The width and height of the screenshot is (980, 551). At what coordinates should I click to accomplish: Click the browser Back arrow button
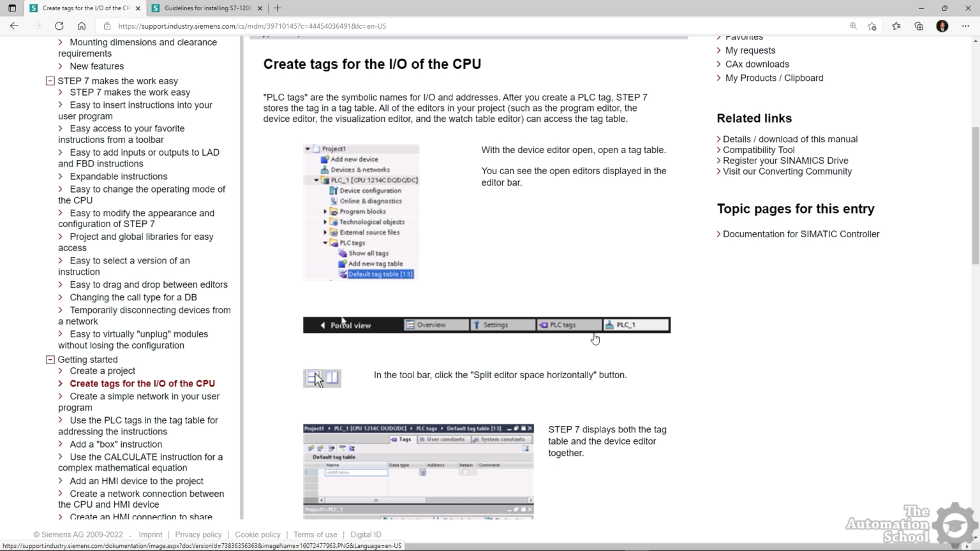coord(14,26)
